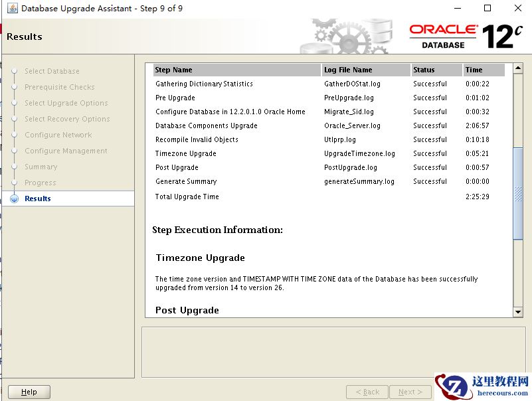Click the Timezone Upgrade section heading
The image size is (532, 401).
pos(200,258)
